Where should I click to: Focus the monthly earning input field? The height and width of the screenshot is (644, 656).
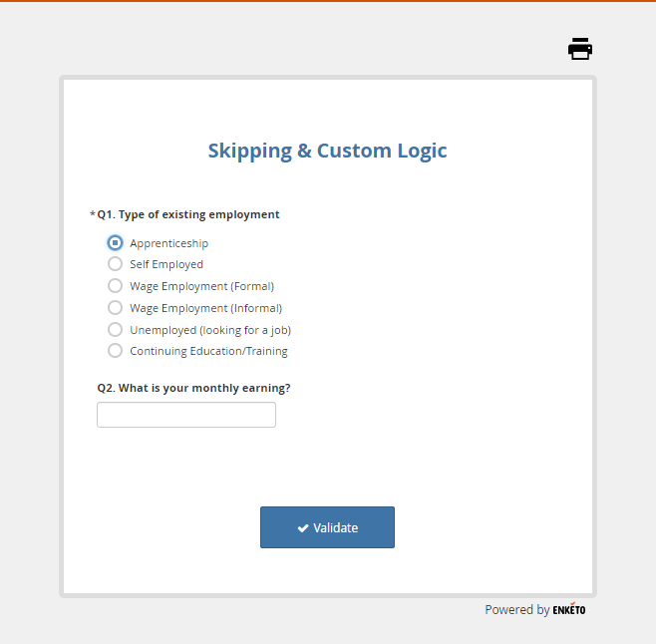tap(186, 415)
